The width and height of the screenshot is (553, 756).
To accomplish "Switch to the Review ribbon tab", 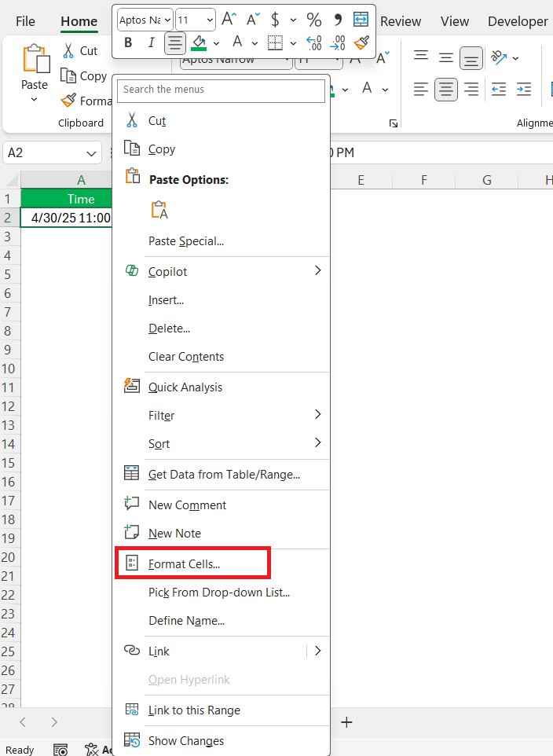I will pos(400,21).
